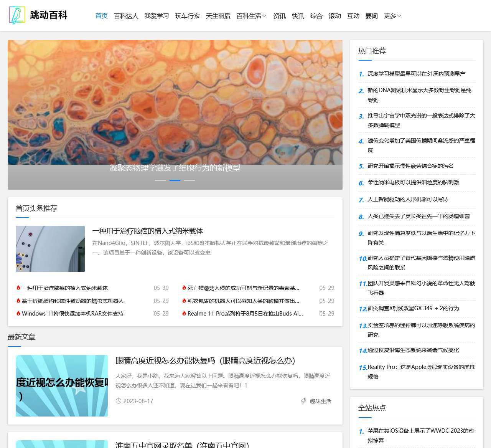Screen dimensions: 491x448
Task: Click the 全站热点 section heading
Action: click(372, 408)
